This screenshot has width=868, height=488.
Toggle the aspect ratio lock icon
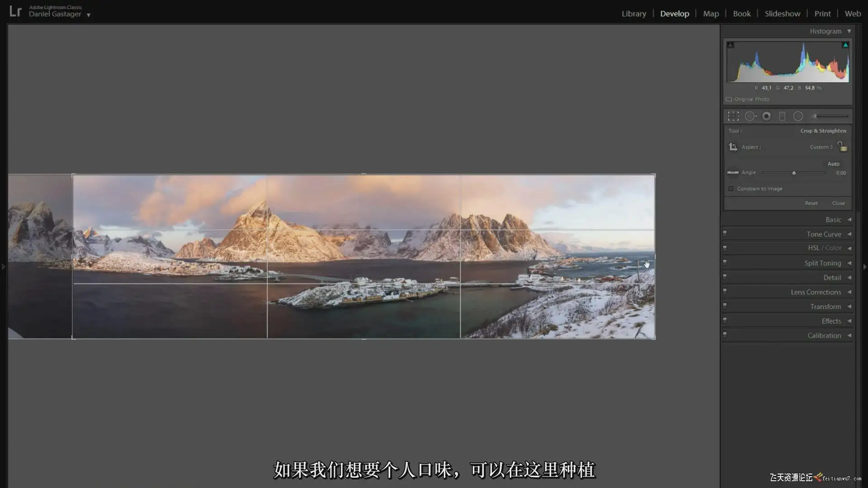click(x=842, y=146)
